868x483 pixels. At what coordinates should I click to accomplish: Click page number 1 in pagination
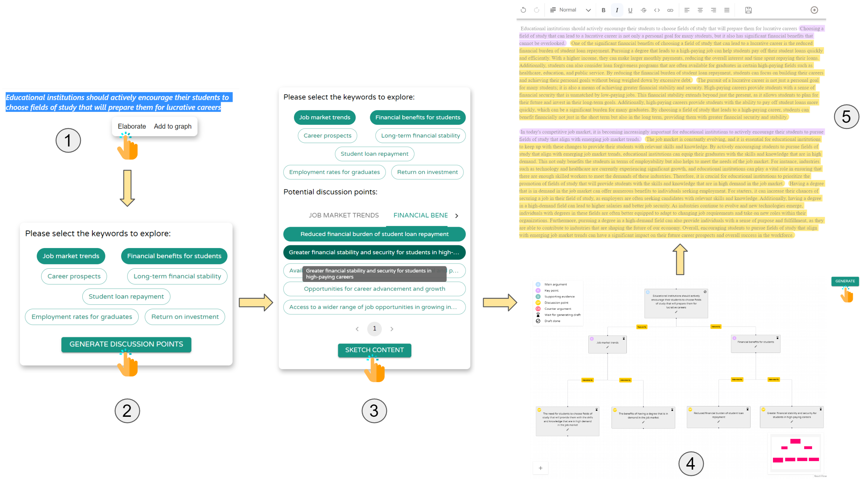coord(374,329)
